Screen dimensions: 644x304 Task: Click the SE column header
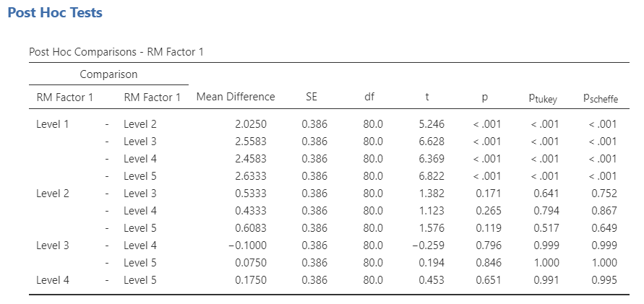point(312,97)
